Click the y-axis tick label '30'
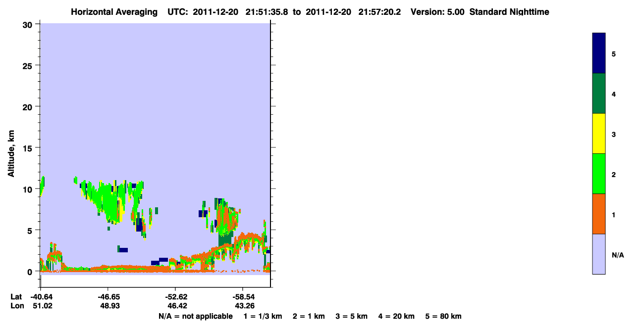 [x=29, y=24]
